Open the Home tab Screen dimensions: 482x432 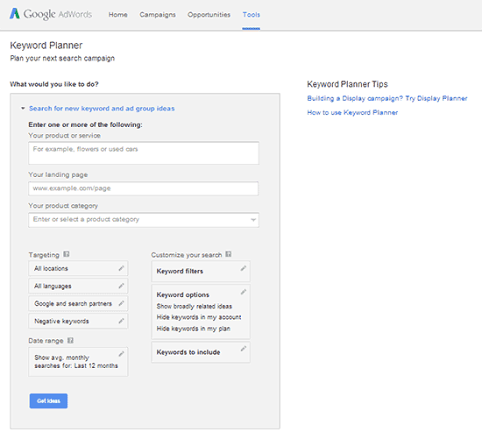click(x=118, y=15)
